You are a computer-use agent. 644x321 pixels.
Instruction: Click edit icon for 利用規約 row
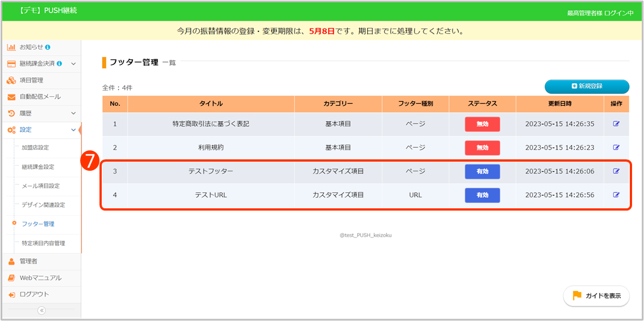coord(616,147)
